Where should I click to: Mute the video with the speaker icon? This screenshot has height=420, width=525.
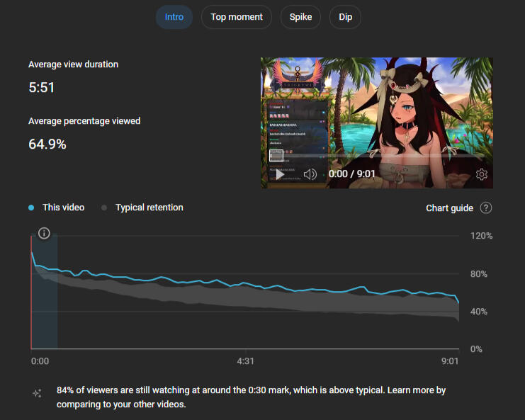tap(310, 174)
